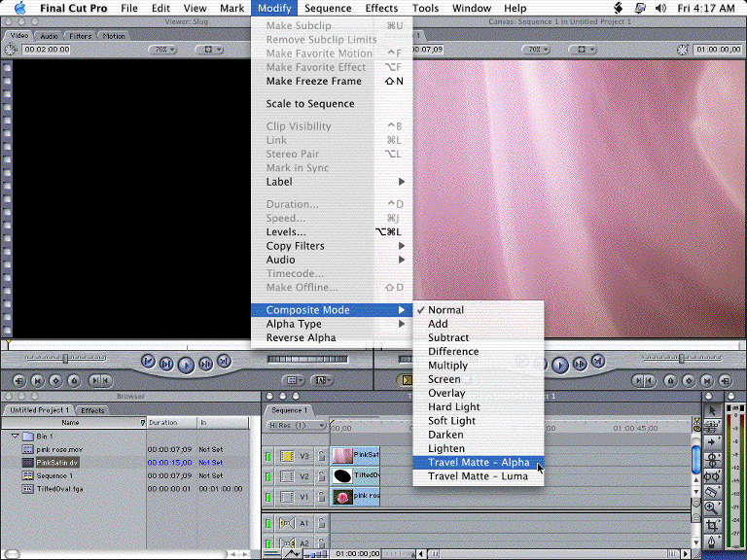Open Hi Res (1) render quality dropdown

point(296,425)
